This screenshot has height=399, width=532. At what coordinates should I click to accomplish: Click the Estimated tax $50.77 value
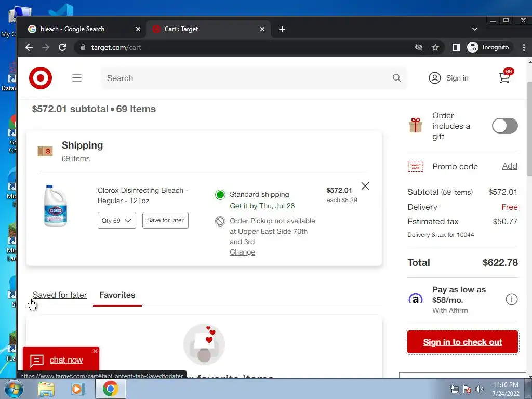(505, 221)
